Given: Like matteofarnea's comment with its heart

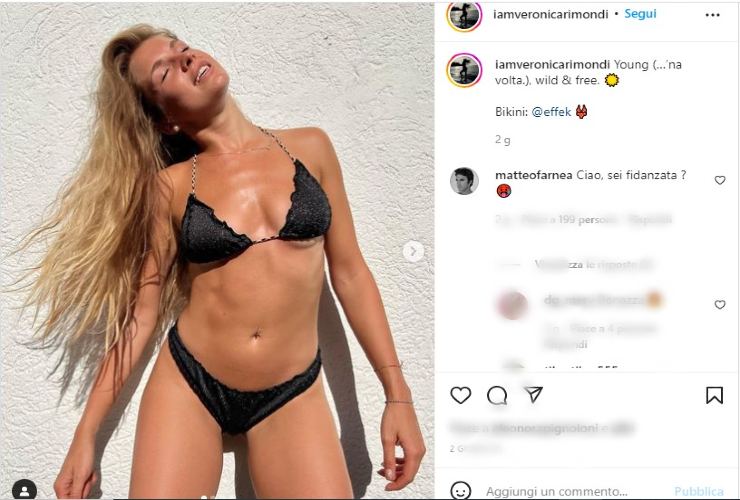Looking at the screenshot, I should (720, 180).
